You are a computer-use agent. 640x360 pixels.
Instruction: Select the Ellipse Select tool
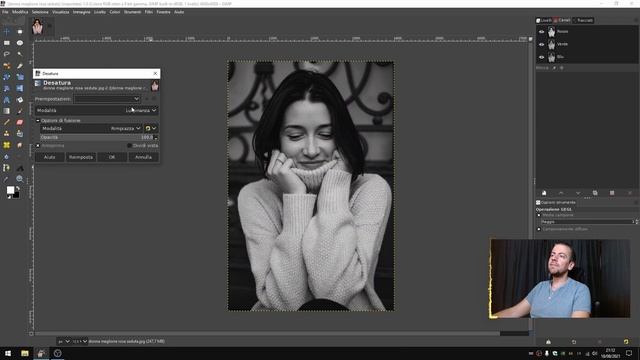20,43
